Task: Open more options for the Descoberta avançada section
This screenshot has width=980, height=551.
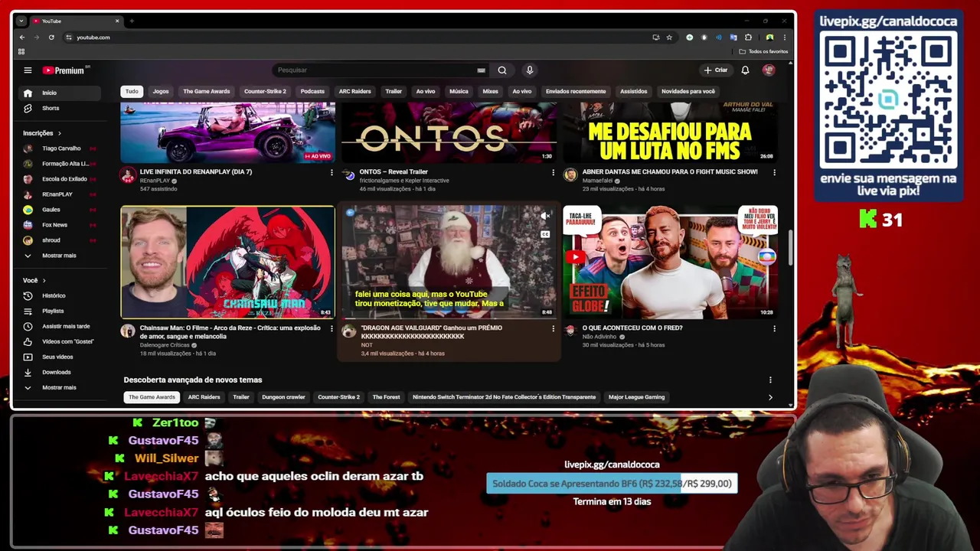Action: [x=770, y=380]
